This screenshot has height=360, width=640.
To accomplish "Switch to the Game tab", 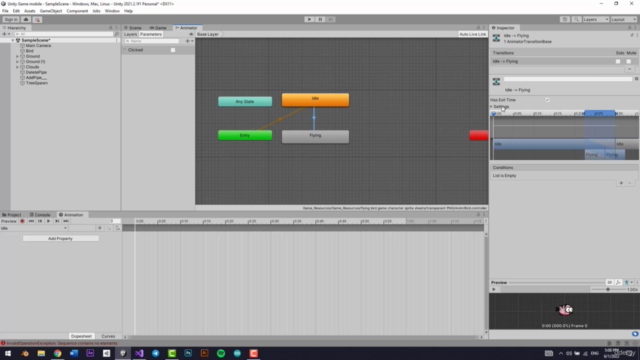I will coord(158,28).
